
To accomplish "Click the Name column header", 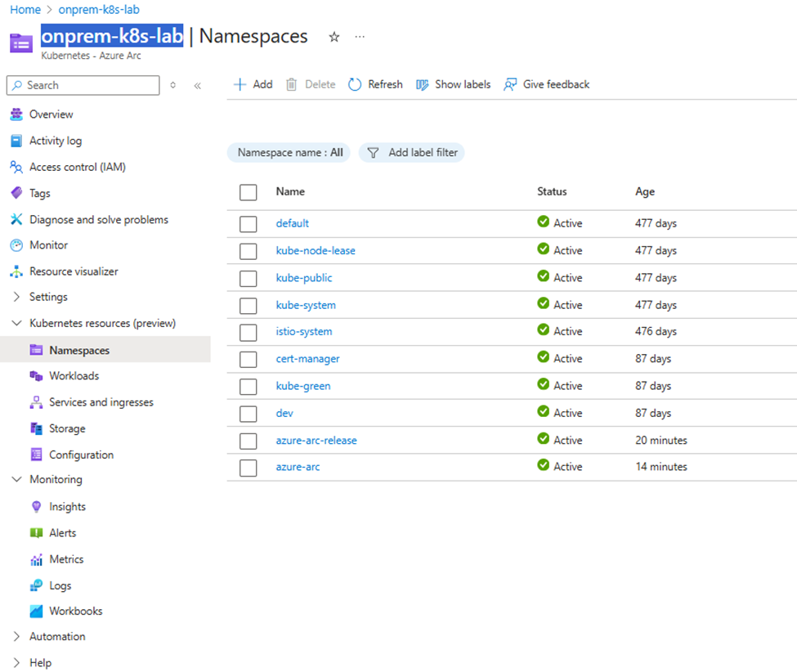I will 290,191.
